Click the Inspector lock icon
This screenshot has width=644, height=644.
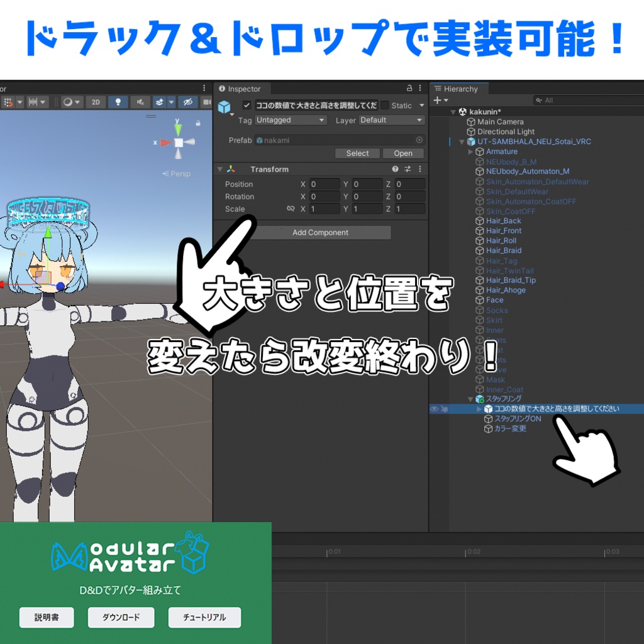(x=409, y=89)
